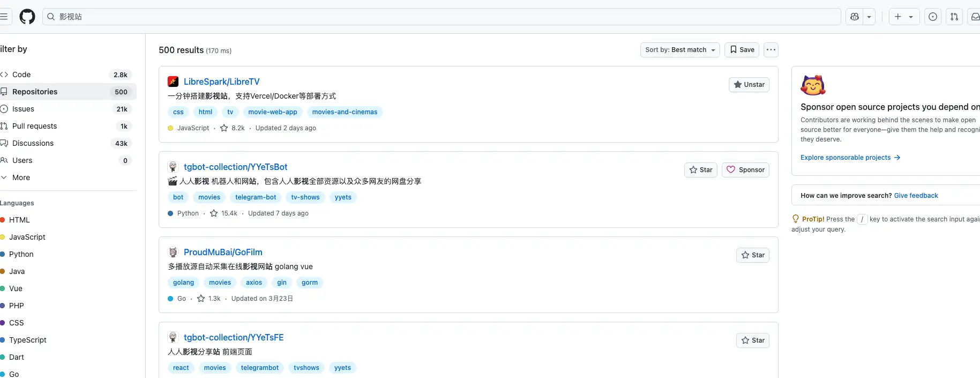Click the search box containing 影视站
980x378 pixels.
click(x=442, y=17)
